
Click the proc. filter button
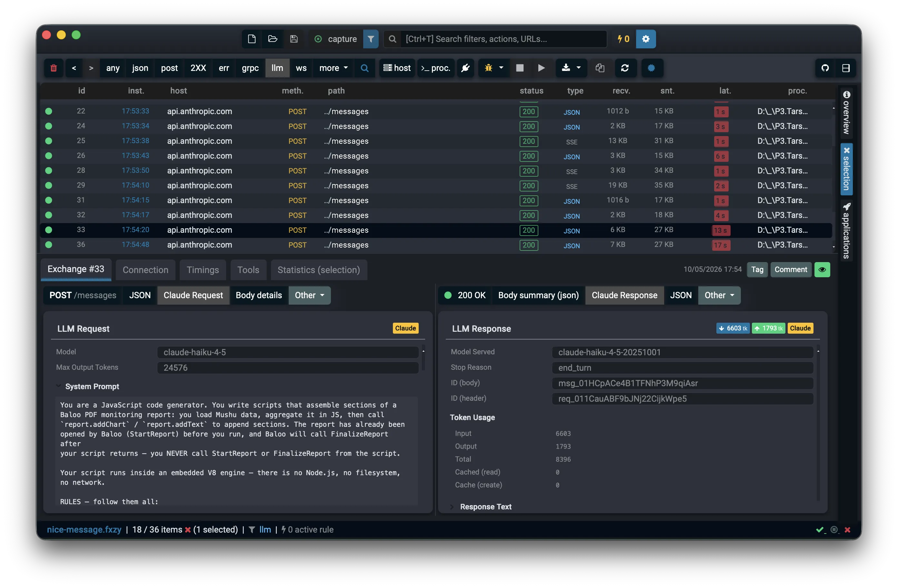[435, 68]
